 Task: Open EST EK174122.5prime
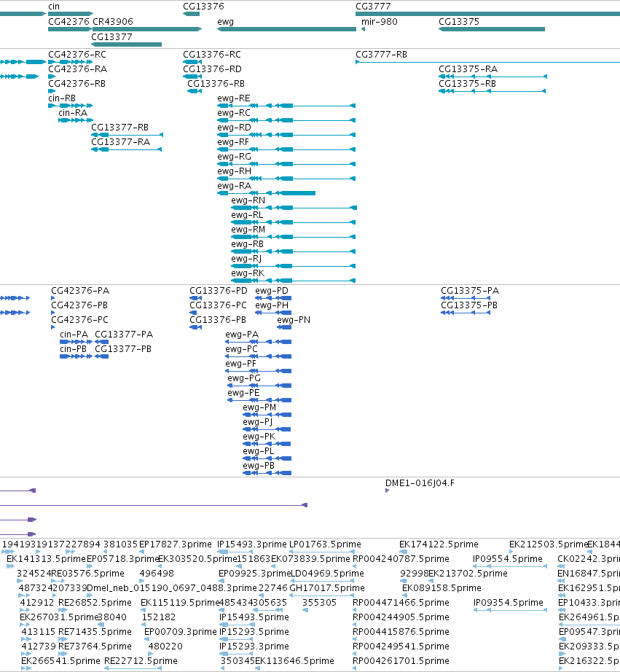pyautogui.click(x=439, y=544)
